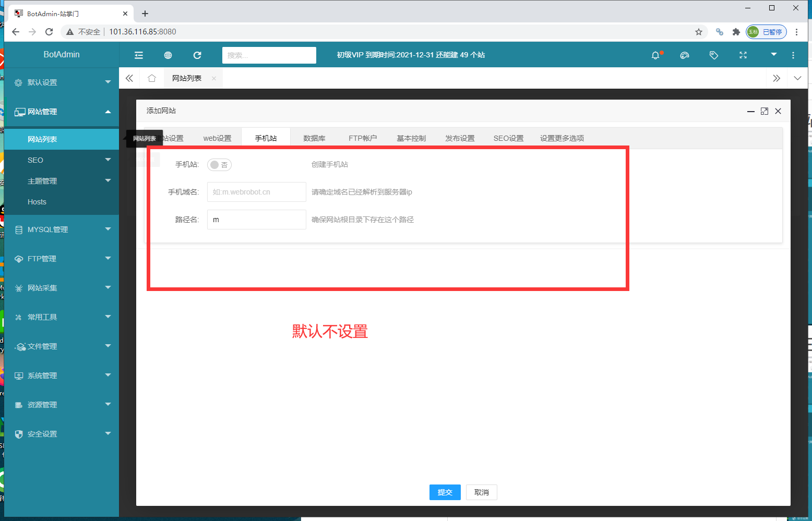
Task: Open Chrome profile 已暂停 button
Action: coord(766,32)
